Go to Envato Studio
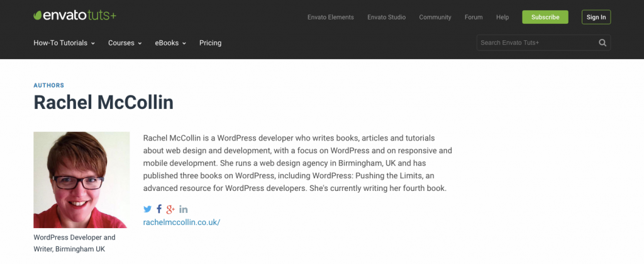 [387, 17]
